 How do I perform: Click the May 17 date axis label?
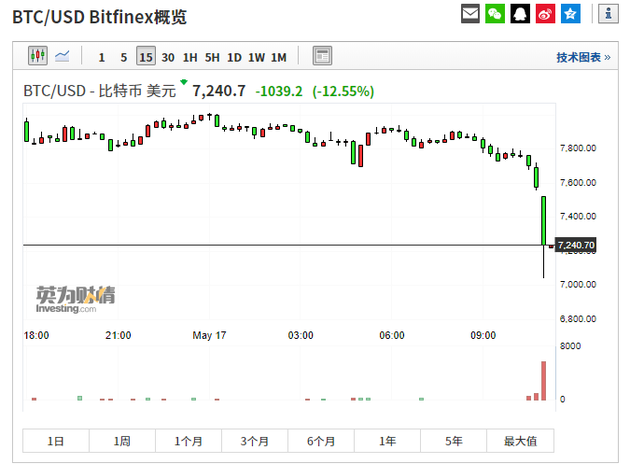(x=209, y=335)
